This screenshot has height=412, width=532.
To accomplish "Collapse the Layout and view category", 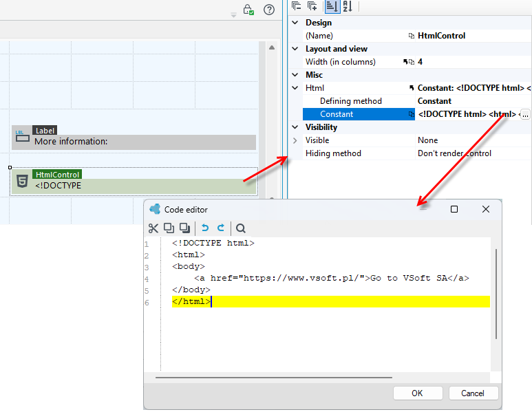I will (295, 49).
